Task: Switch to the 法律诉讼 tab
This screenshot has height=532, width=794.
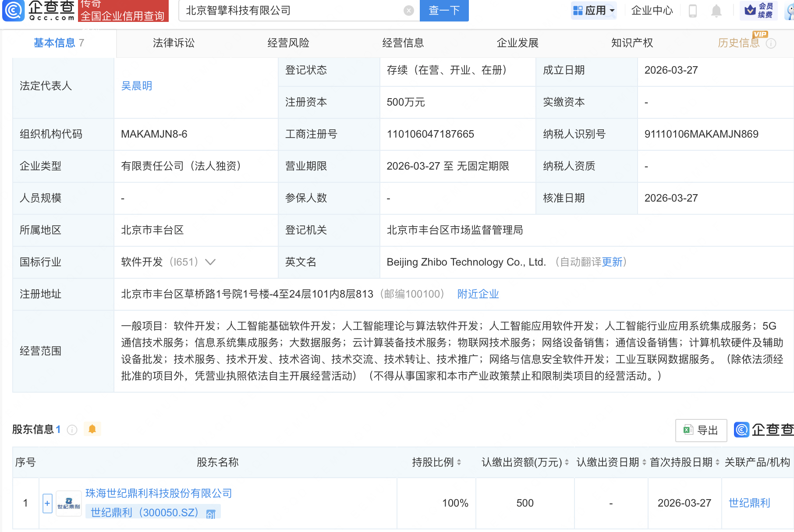Action: tap(173, 43)
